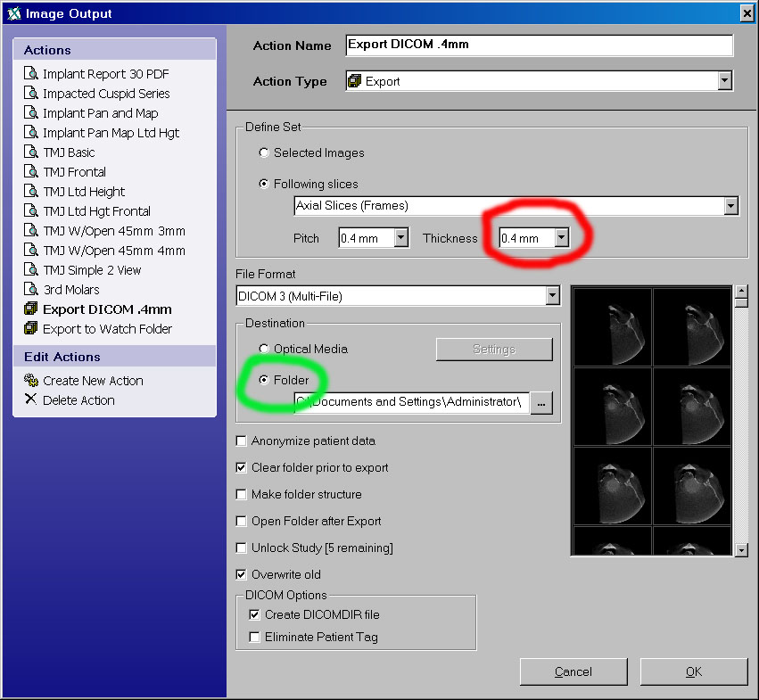Click the OK button

pos(694,671)
